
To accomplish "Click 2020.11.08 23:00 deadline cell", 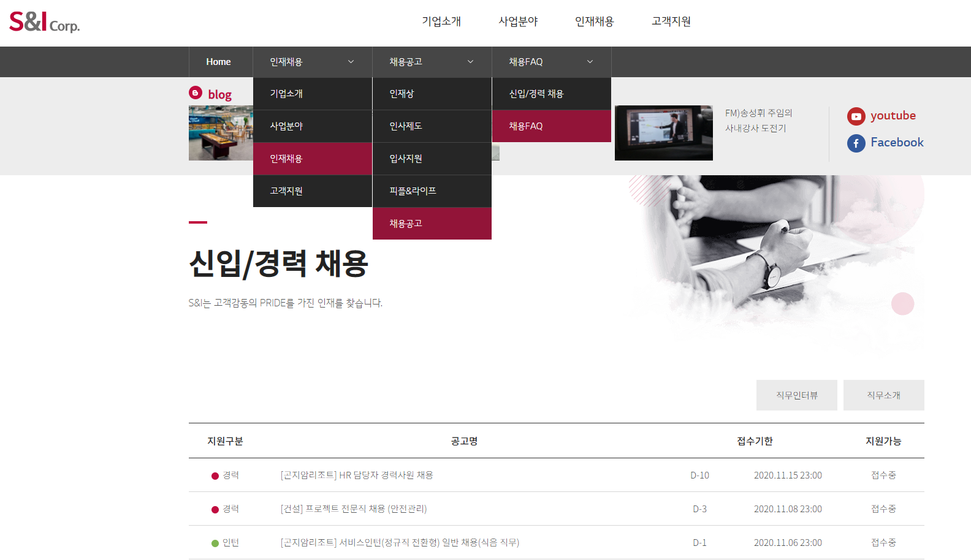I will [x=788, y=509].
